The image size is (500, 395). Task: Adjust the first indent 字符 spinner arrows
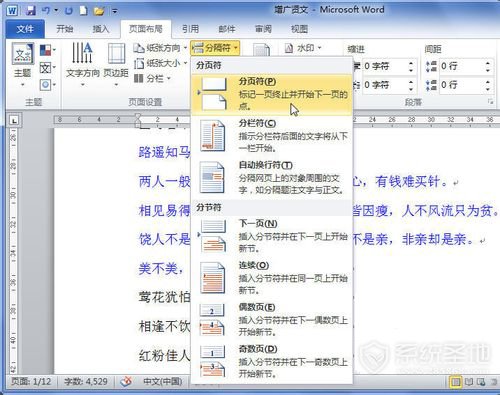(x=411, y=66)
